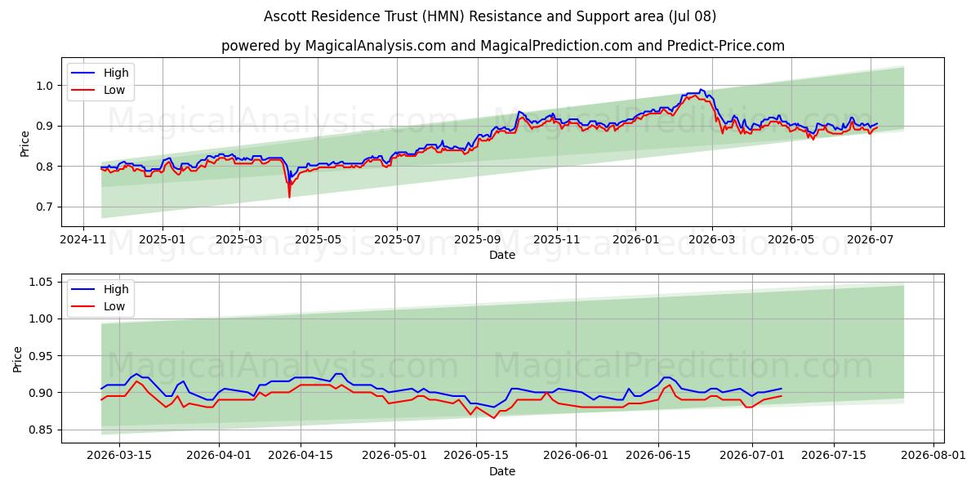Image resolution: width=980 pixels, height=490 pixels.
Task: Click the 2026-07 tick label on upper chart
Action: [x=871, y=239]
